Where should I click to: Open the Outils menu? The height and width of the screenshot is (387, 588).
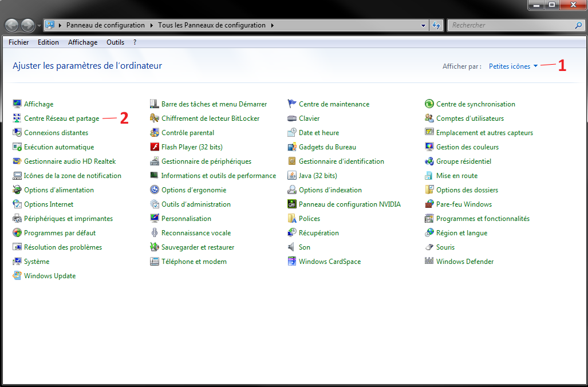[x=116, y=42]
